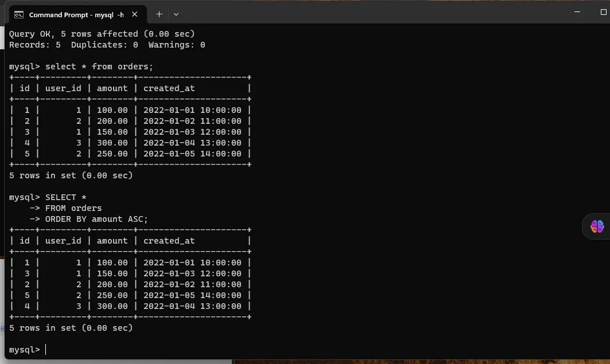This screenshot has height=364, width=610.
Task: Click 2022-01-05 14:00:00 in the first table
Action: coord(192,154)
